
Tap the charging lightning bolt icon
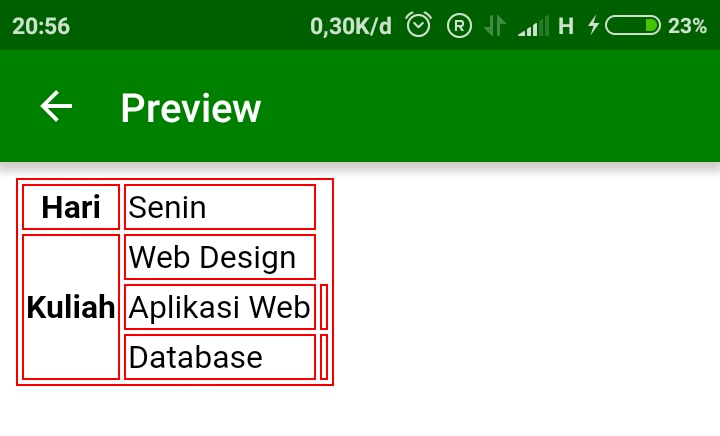pos(593,26)
